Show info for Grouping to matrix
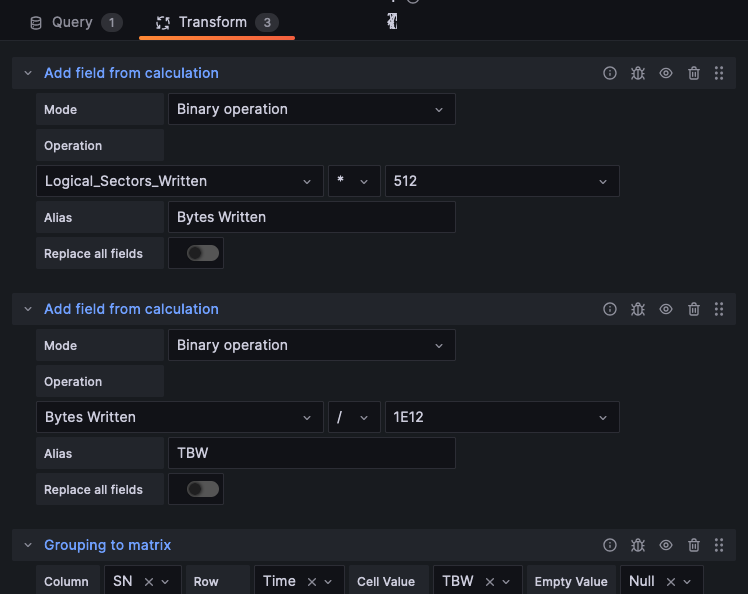Screen dimensions: 748x594 click(610, 545)
